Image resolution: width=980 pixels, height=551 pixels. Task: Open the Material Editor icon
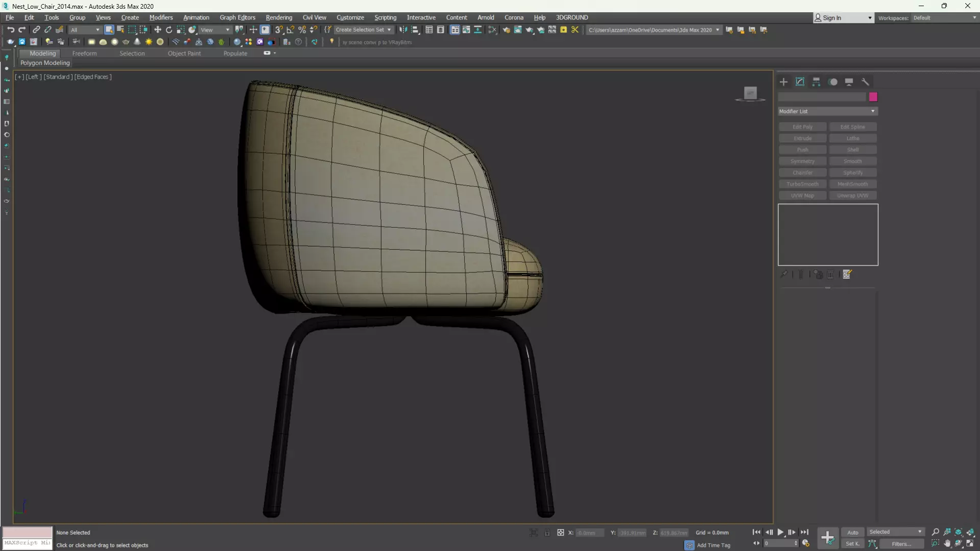492,30
